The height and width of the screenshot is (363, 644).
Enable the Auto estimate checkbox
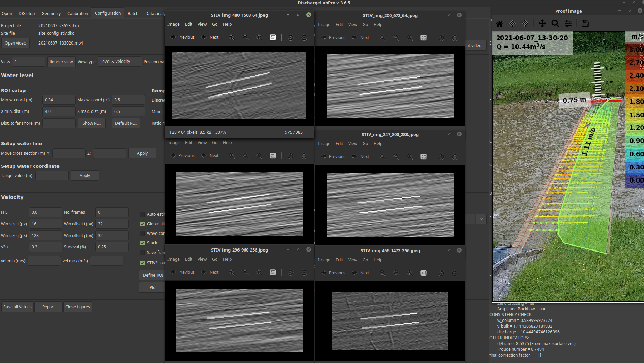pos(142,214)
